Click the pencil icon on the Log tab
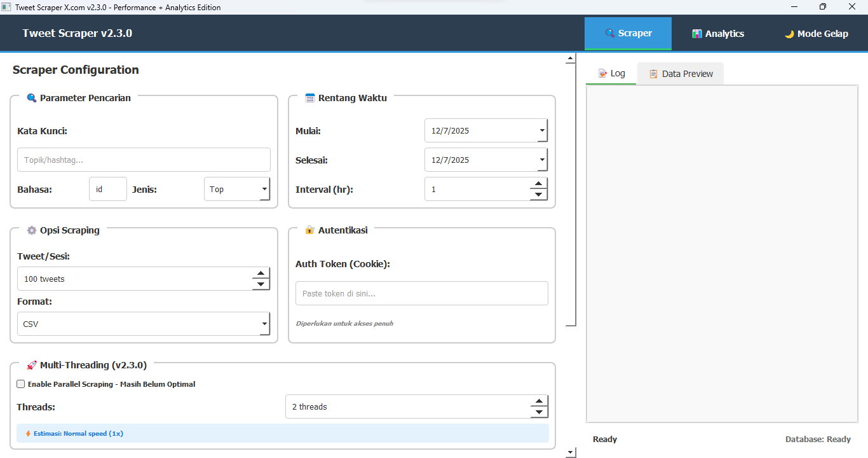 (602, 73)
